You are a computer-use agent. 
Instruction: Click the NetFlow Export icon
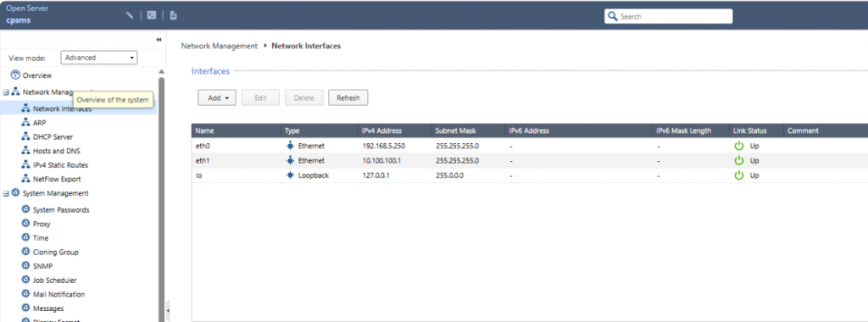pos(25,179)
